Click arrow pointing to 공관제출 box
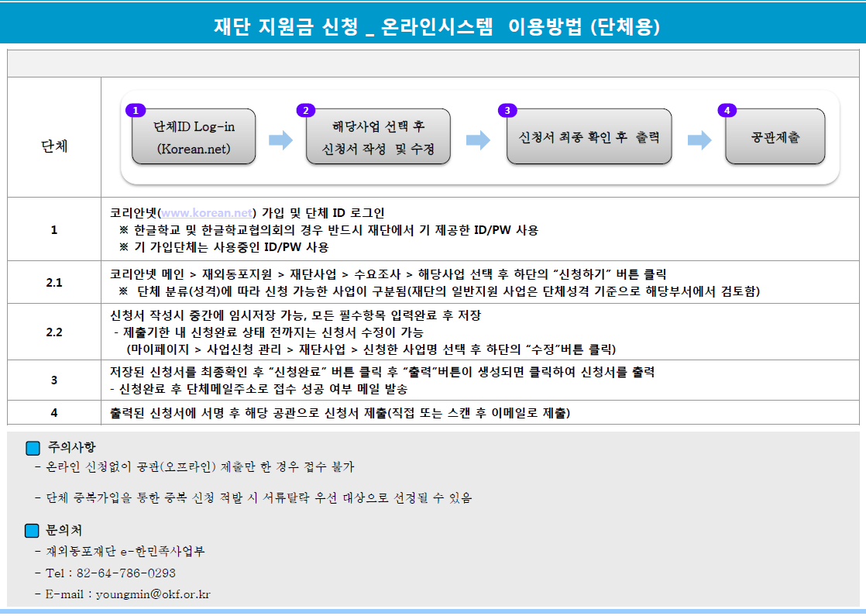 point(699,140)
